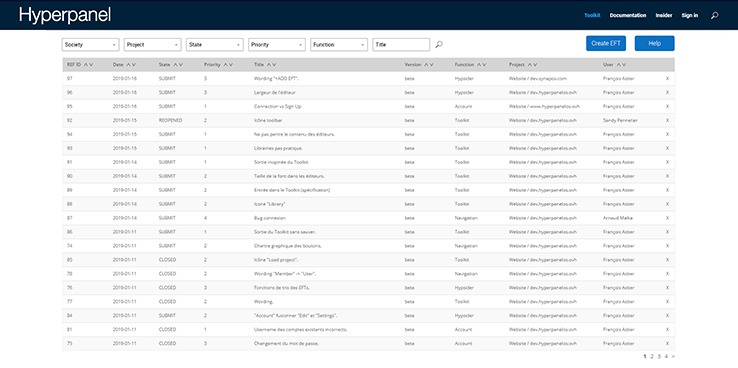Click the Hyperpanel logo
738x368 pixels.
point(65,15)
